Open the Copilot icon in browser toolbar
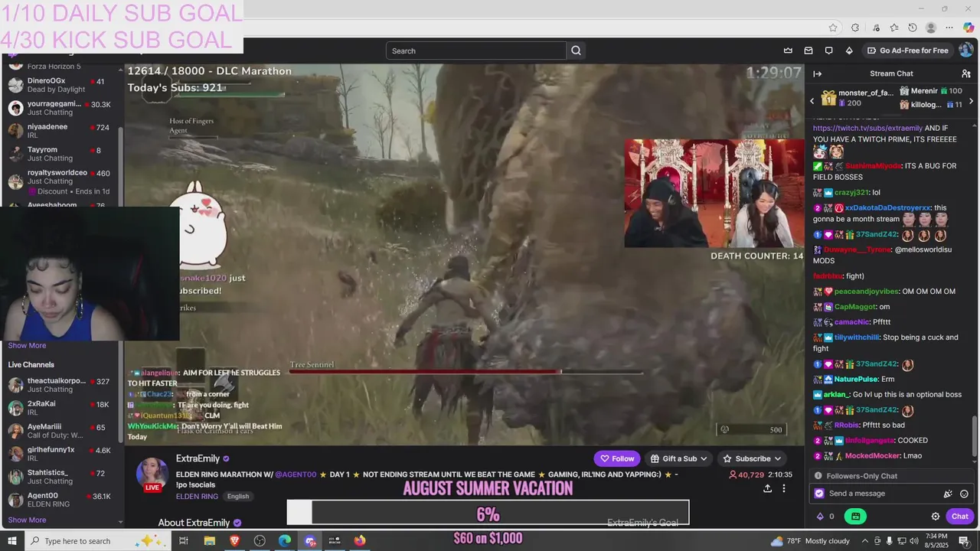This screenshot has width=980, height=551. click(x=969, y=28)
